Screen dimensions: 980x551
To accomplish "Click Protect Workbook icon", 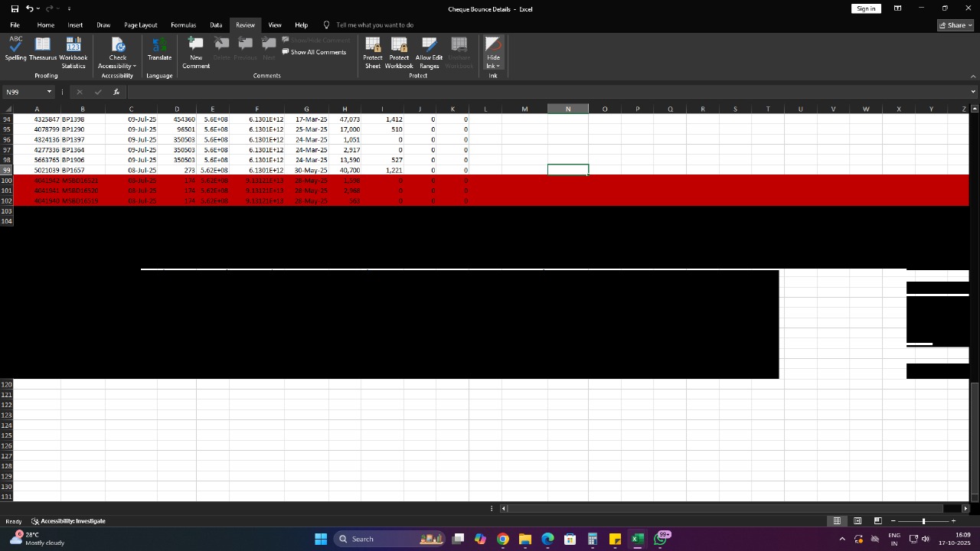I will click(x=399, y=49).
